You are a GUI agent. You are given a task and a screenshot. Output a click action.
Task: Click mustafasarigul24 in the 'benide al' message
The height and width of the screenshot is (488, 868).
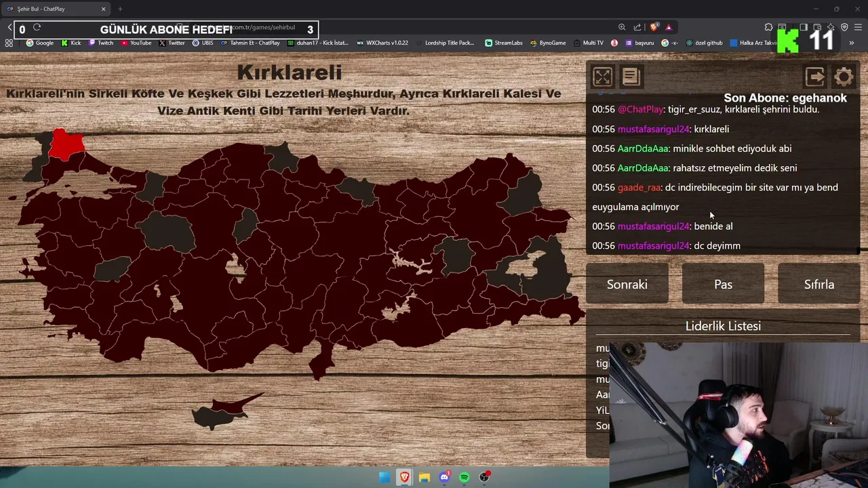pos(653,226)
